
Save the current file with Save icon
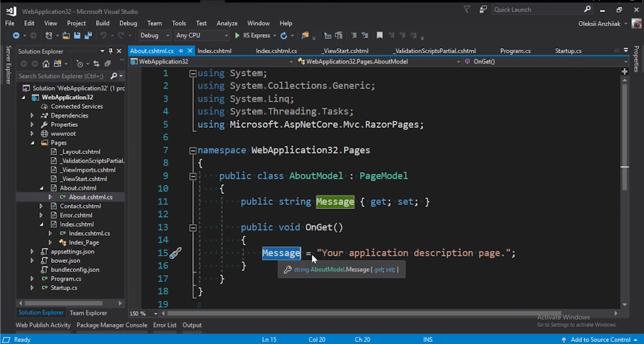point(77,36)
